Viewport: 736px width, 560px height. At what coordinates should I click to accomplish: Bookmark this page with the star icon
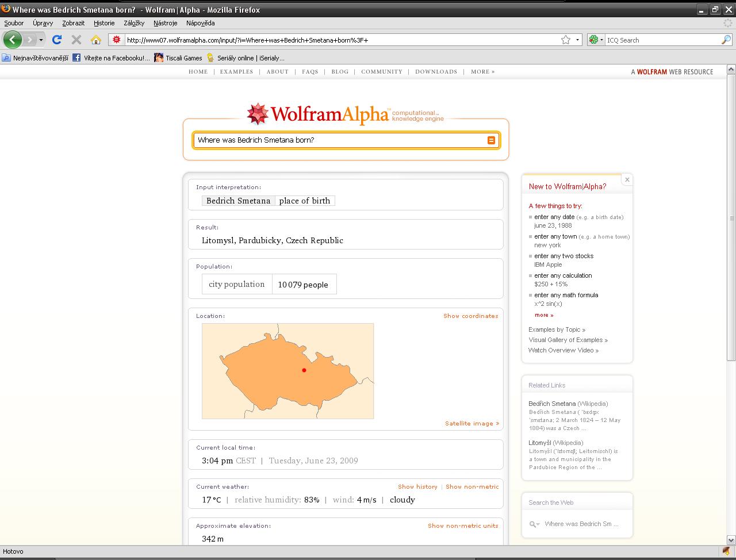pos(566,40)
